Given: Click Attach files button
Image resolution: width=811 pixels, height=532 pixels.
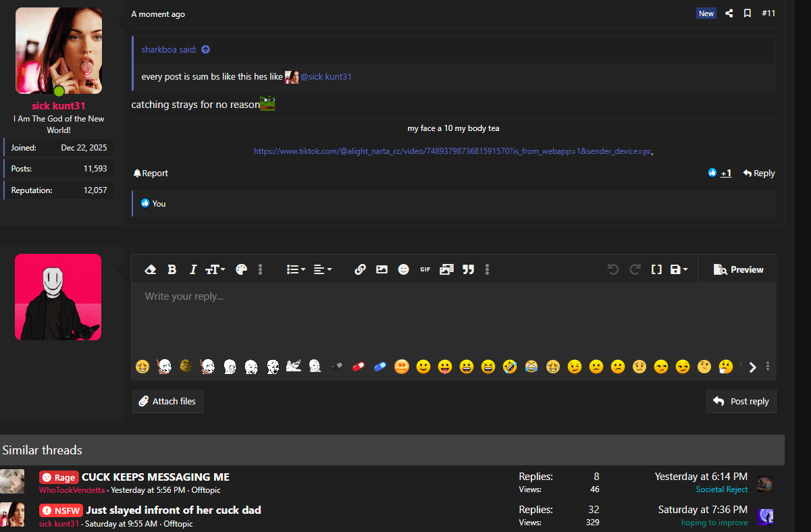Looking at the screenshot, I should (167, 401).
